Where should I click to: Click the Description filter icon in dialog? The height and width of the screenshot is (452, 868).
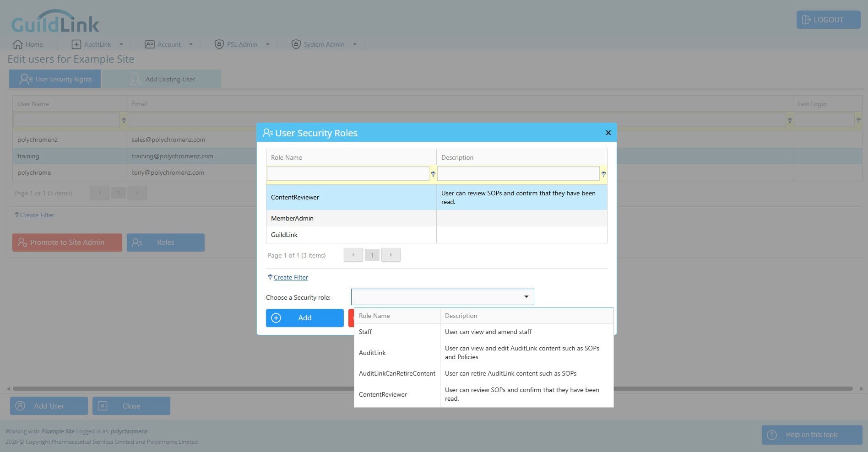click(x=603, y=174)
